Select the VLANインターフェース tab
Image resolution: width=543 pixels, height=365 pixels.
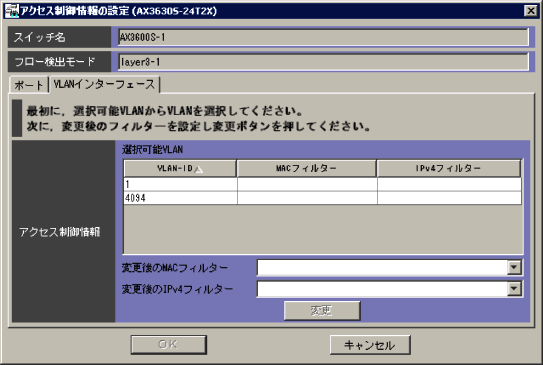click(x=104, y=84)
